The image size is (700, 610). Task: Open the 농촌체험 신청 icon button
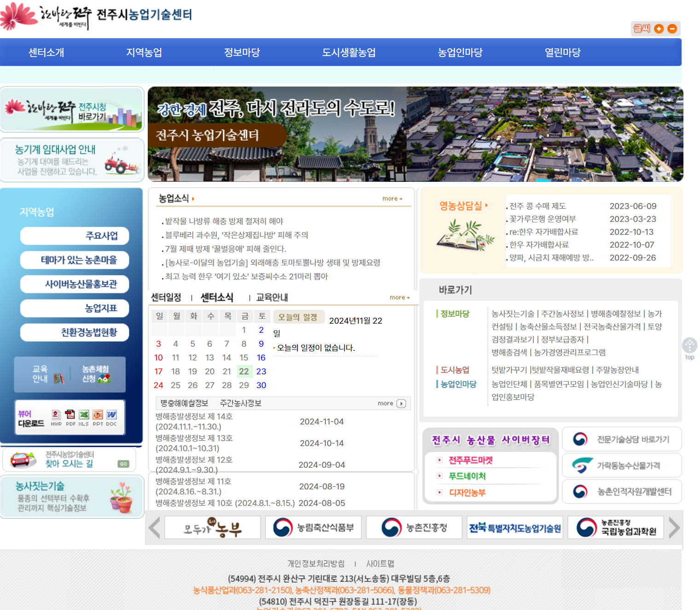96,374
